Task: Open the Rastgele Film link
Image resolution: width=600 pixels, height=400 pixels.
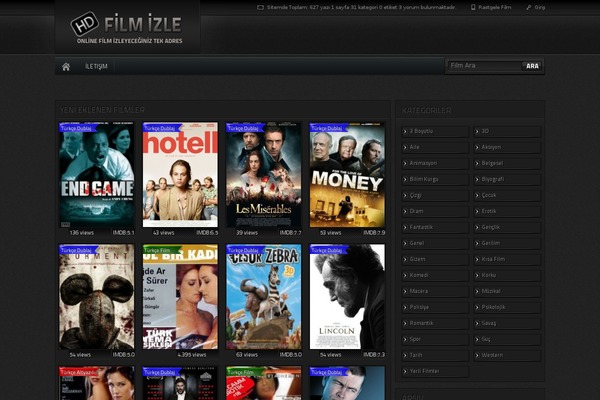Action: click(x=494, y=7)
